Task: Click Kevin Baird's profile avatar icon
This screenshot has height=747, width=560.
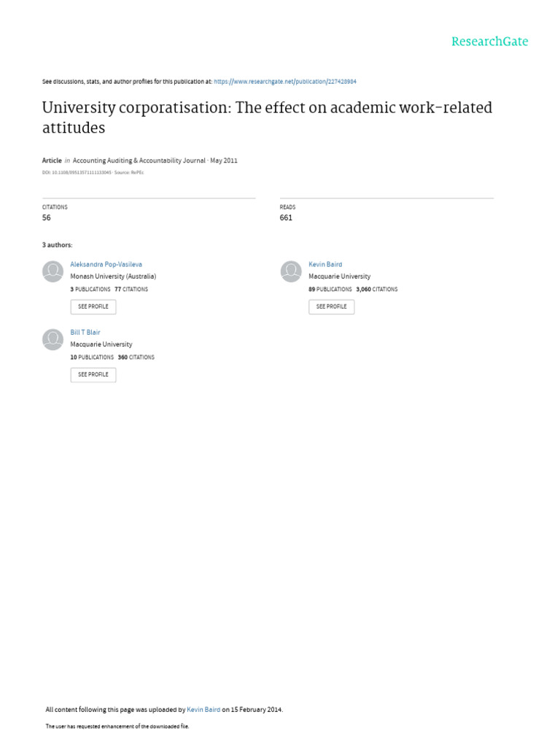Action: [x=291, y=271]
